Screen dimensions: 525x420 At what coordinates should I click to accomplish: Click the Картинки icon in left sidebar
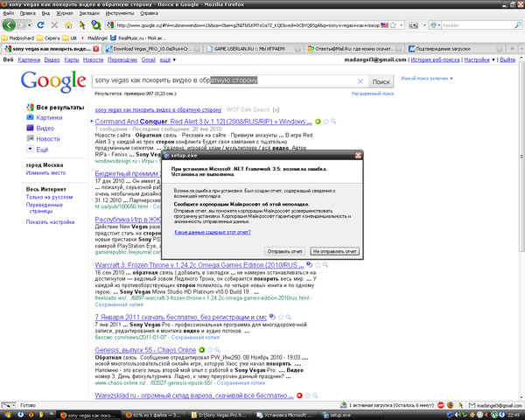point(30,117)
